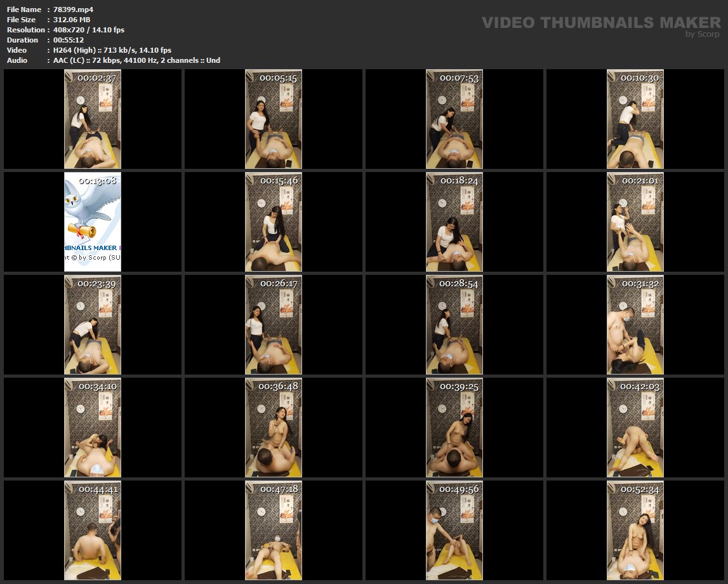Click the thumbnail timestamped 00:02:37
Viewport: 728px width, 584px height.
[x=93, y=119]
